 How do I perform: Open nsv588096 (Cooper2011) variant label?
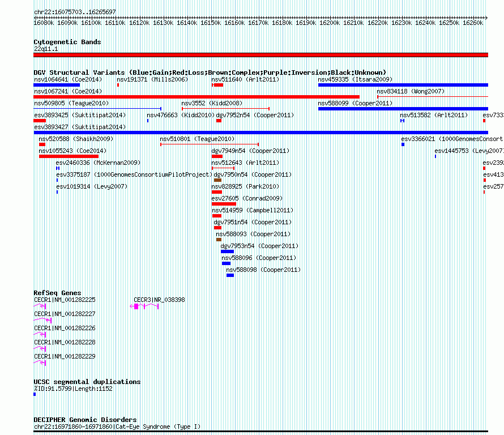pos(259,258)
